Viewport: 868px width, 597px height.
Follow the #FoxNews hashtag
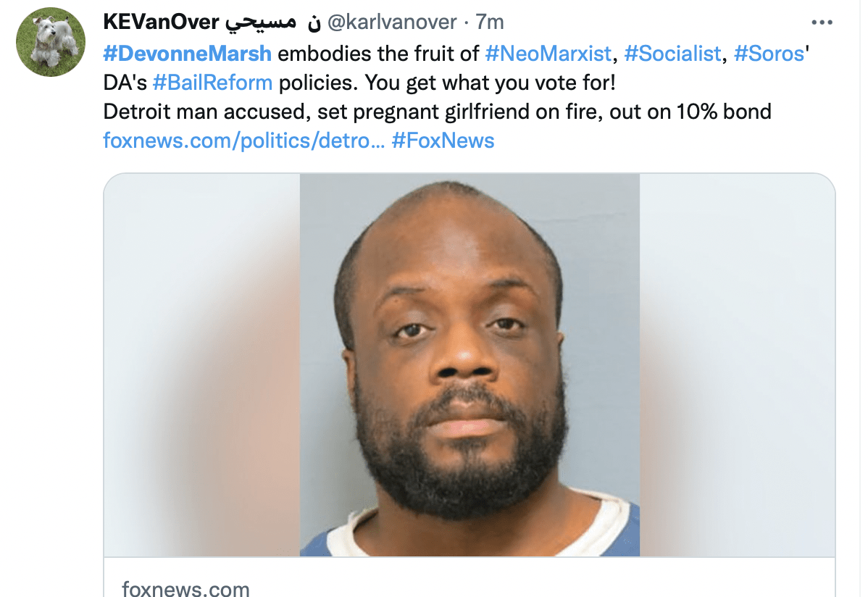443,141
